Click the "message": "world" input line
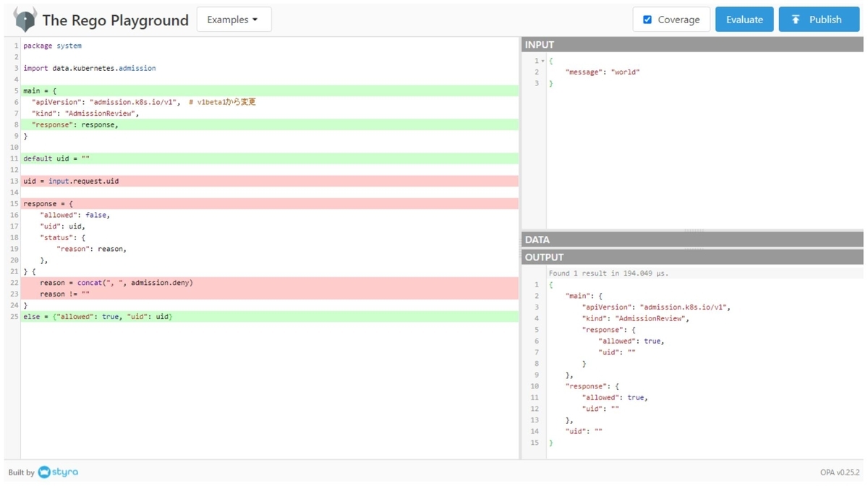The image size is (868, 489). [603, 72]
